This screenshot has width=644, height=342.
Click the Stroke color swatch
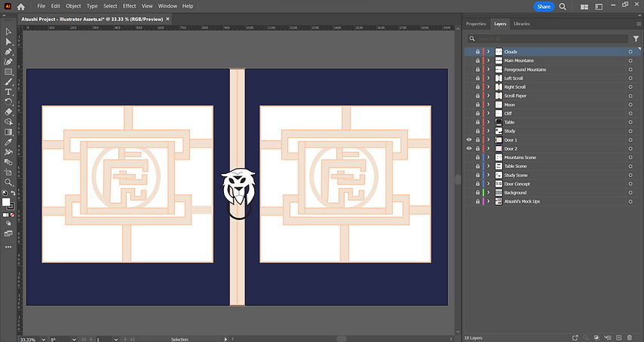[11, 206]
